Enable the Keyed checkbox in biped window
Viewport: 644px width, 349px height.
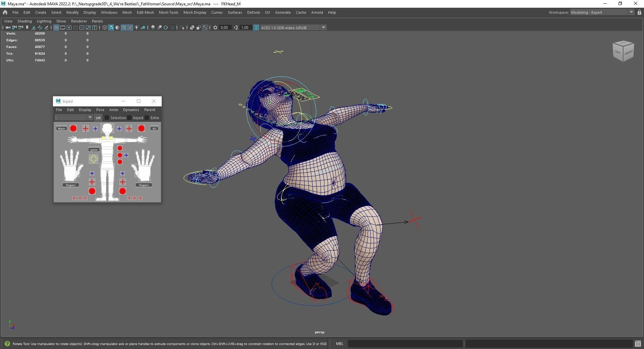coord(129,118)
